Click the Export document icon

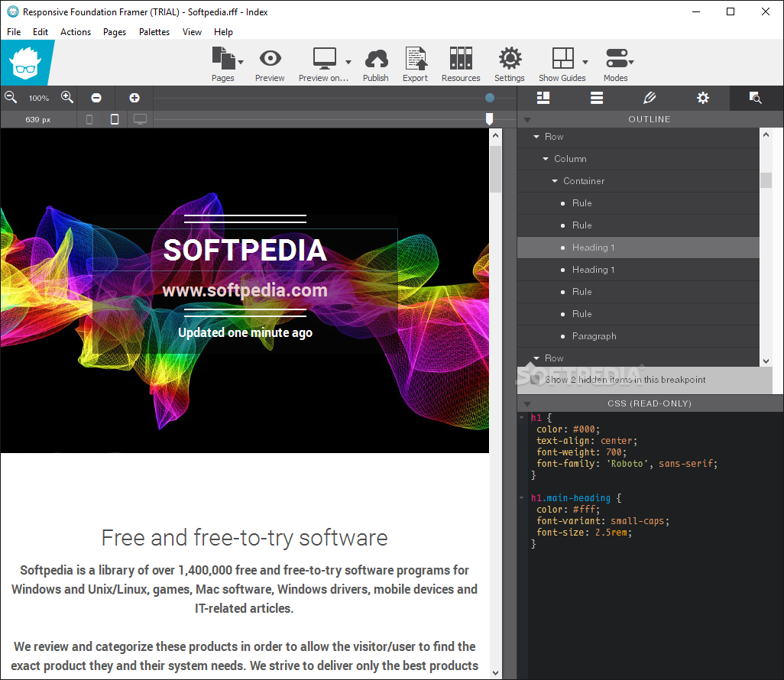click(416, 59)
